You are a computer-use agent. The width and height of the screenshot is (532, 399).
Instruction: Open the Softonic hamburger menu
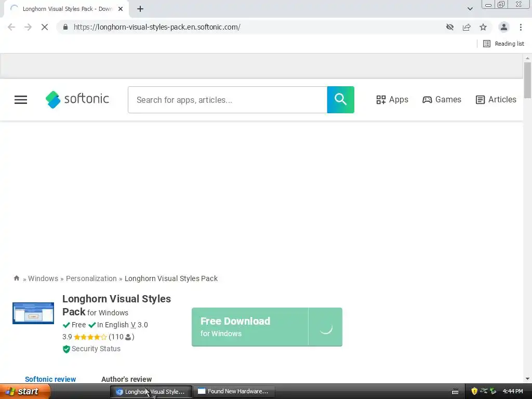[x=21, y=100]
